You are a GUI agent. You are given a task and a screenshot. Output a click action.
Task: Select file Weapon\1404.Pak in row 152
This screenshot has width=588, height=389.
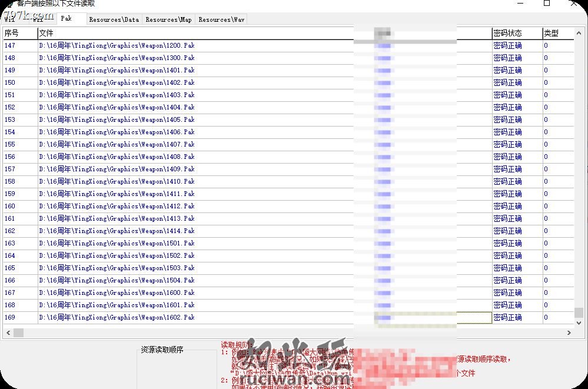tap(117, 107)
